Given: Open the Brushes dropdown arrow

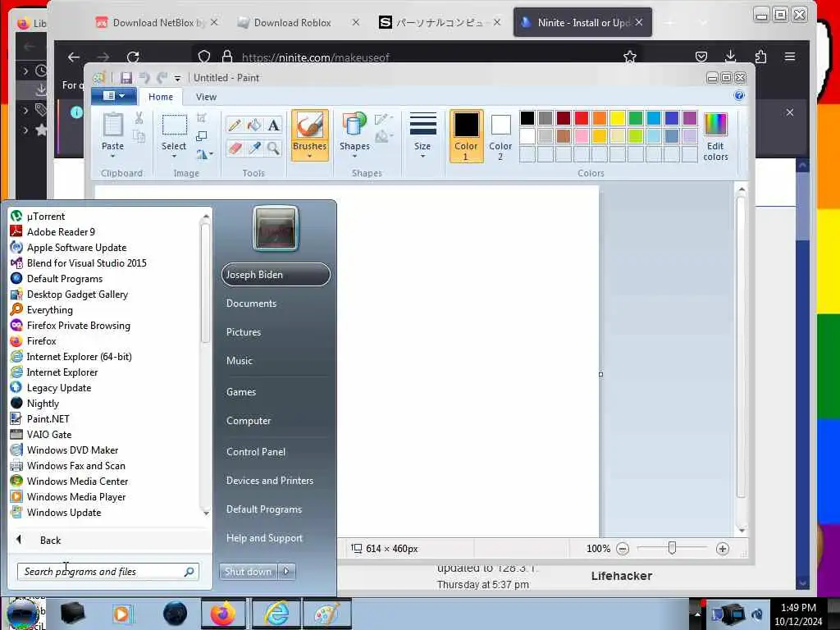Looking at the screenshot, I should 309,157.
